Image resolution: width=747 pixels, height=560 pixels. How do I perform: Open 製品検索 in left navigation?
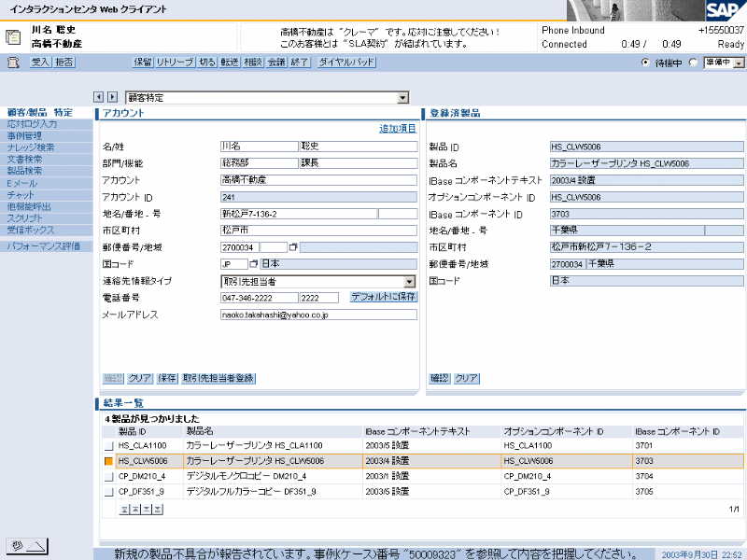click(24, 171)
